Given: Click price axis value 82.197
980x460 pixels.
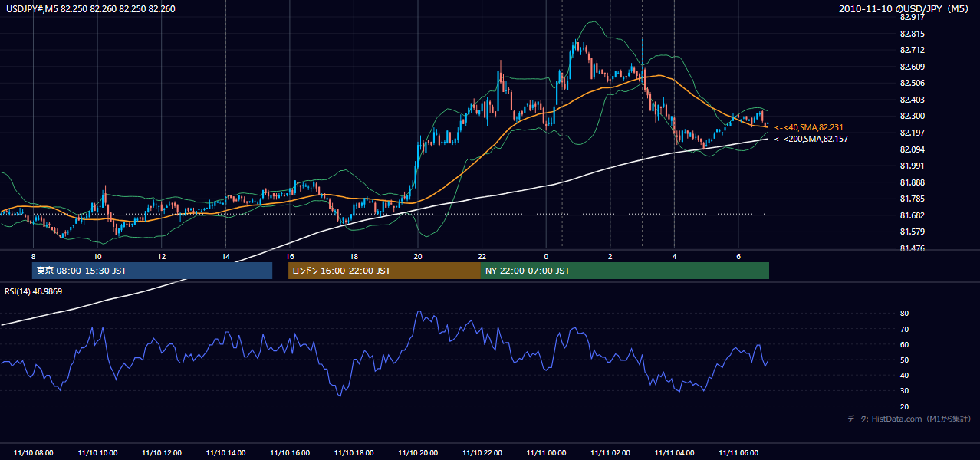Looking at the screenshot, I should tap(912, 133).
